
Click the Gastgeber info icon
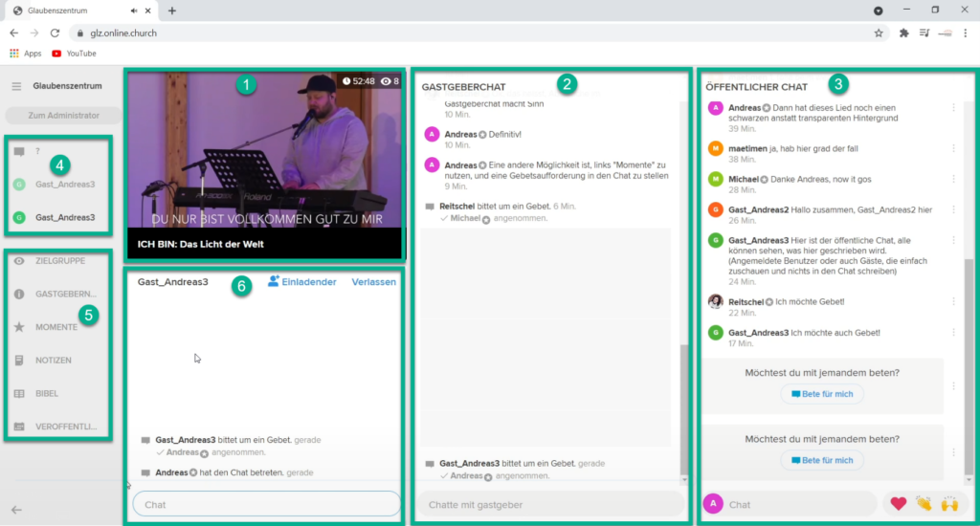click(x=19, y=294)
